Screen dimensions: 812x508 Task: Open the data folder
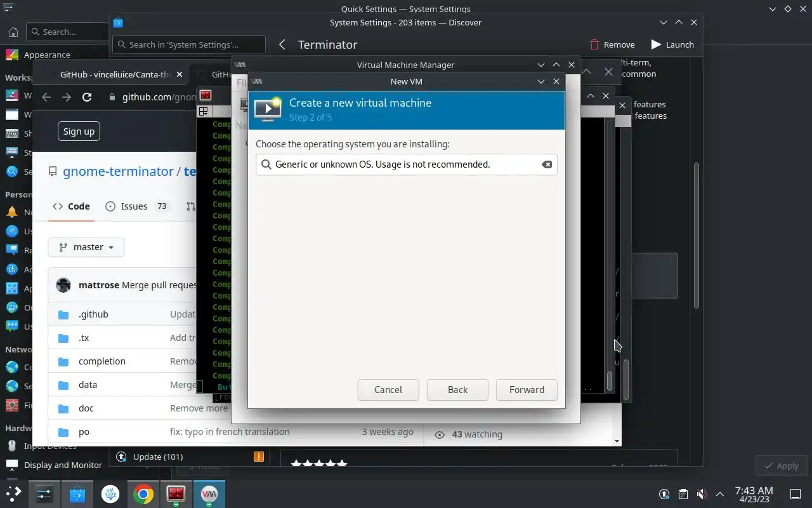88,385
